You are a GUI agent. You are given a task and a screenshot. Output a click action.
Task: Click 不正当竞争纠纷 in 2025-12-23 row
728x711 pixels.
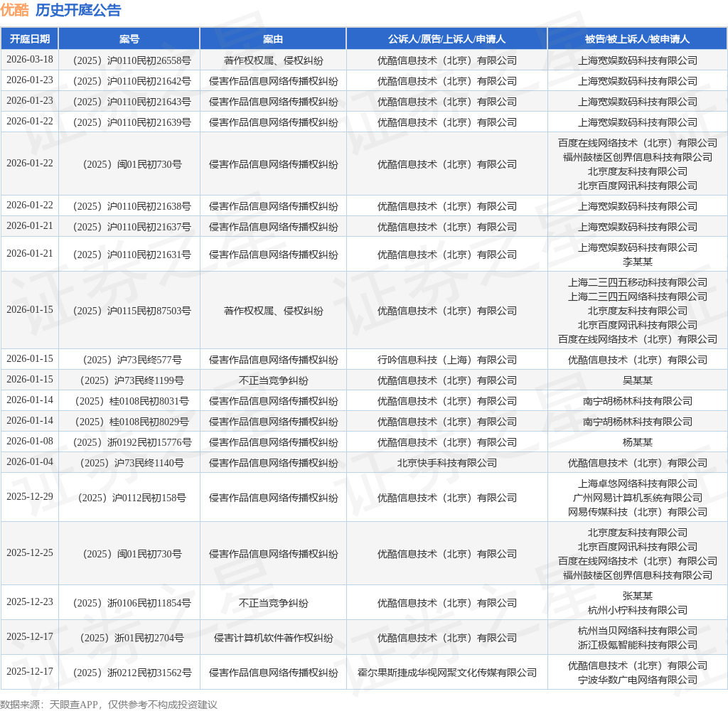click(273, 603)
